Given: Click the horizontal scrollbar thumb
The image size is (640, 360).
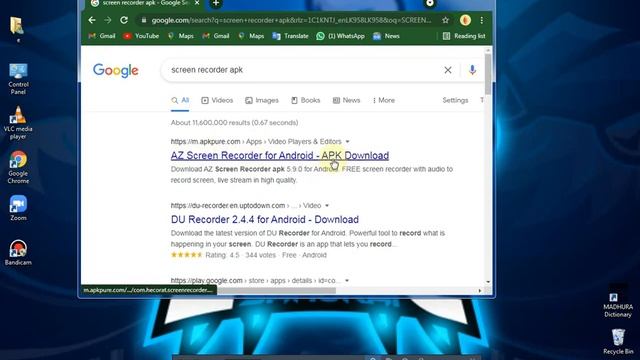Looking at the screenshot, I should 276,291.
